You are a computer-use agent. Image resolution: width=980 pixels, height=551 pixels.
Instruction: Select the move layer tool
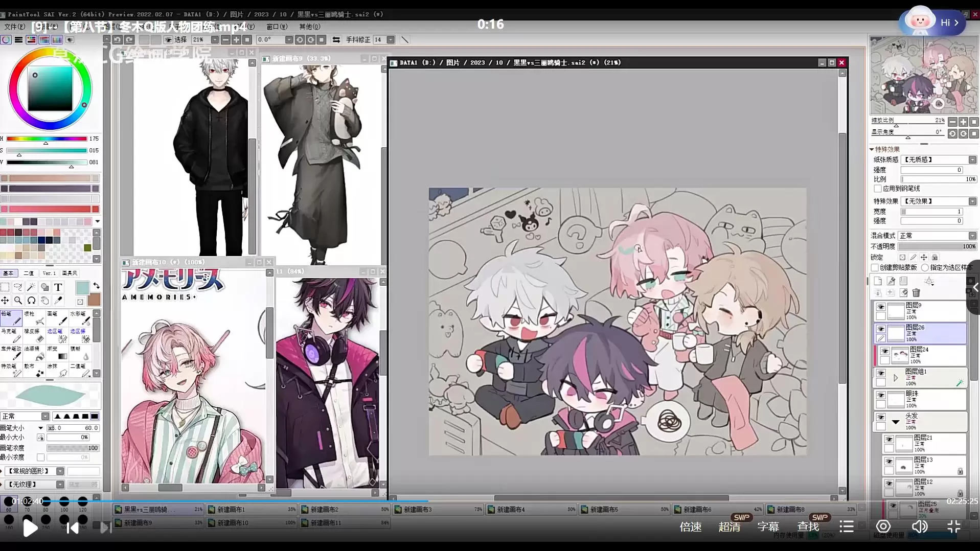(5, 301)
